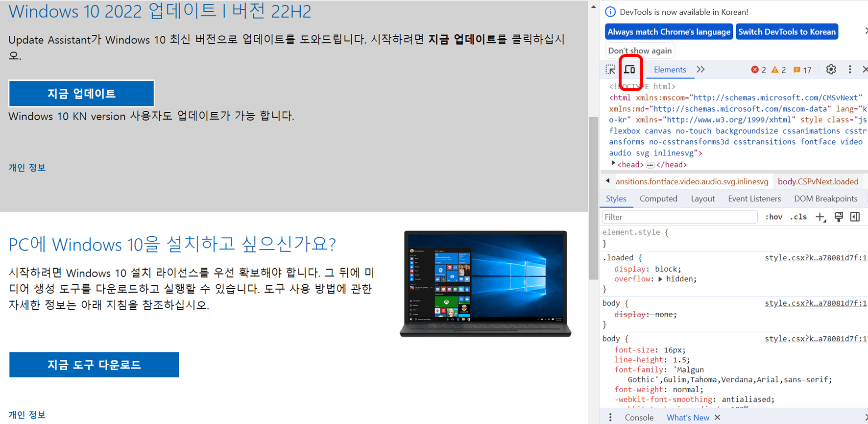The width and height of the screenshot is (868, 424).
Task: Click Always match Chrome's language button
Action: (669, 32)
